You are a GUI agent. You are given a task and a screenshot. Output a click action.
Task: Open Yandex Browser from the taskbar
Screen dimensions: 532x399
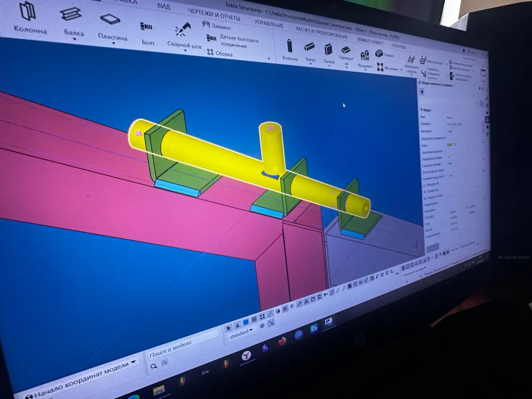[246, 356]
